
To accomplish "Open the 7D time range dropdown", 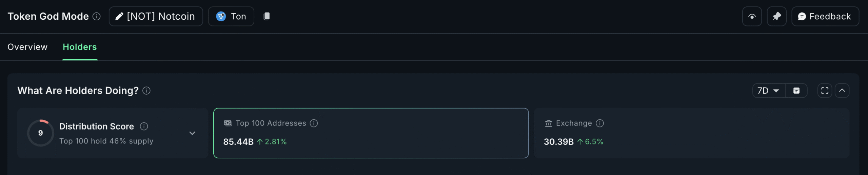I will pos(769,91).
